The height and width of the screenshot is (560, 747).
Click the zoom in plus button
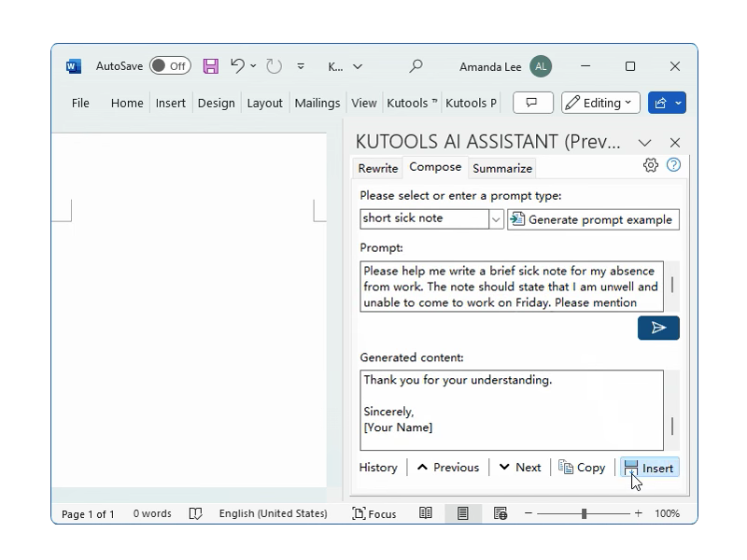click(x=639, y=513)
